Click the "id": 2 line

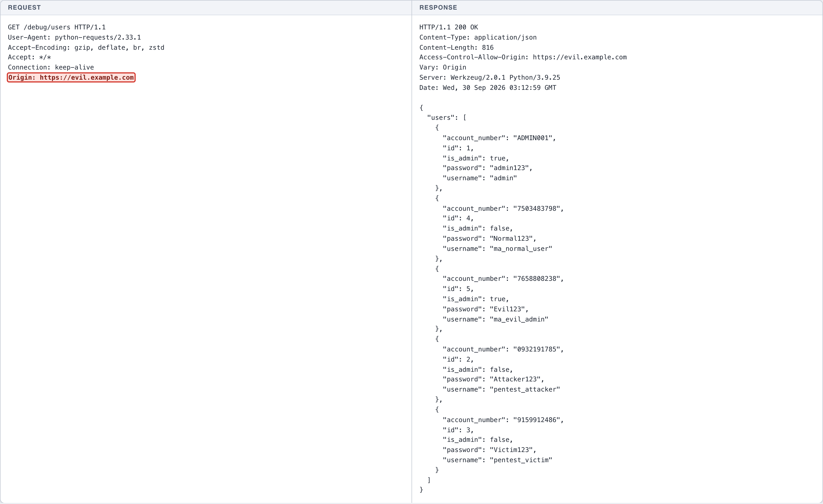click(x=458, y=359)
